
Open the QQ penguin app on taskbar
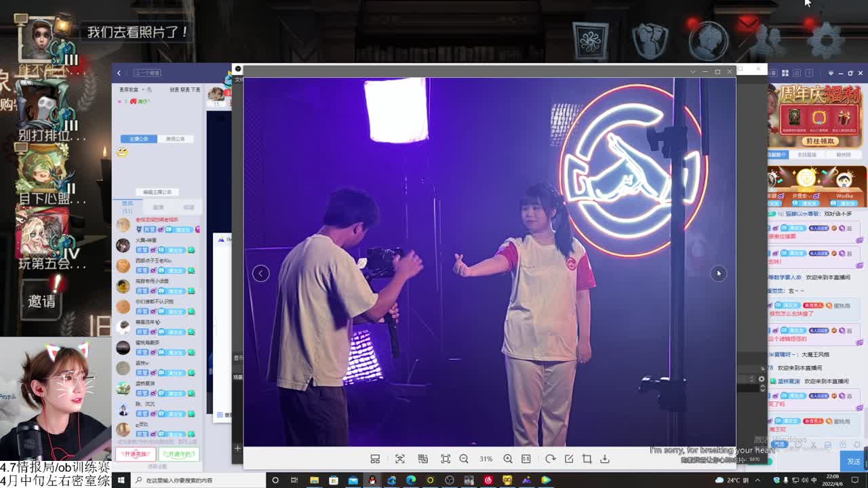coord(372,480)
